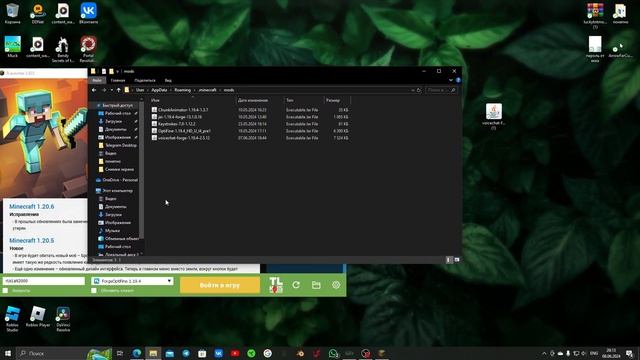Refresh the Explorer address bar
The image size is (640, 360).
(419, 90)
